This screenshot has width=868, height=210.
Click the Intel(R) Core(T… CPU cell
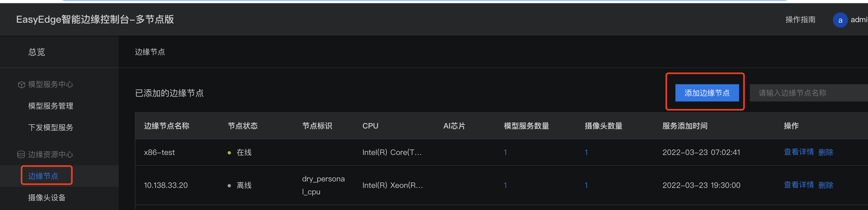pos(392,152)
